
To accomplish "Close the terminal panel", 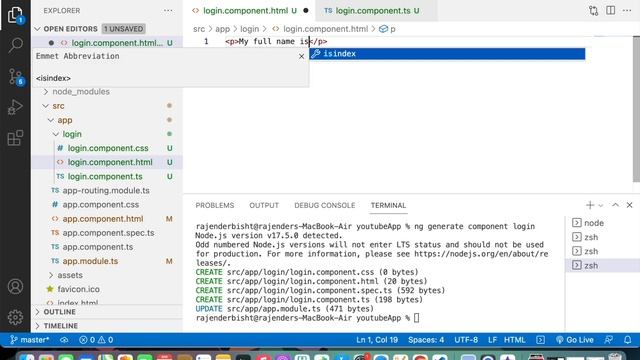I will pyautogui.click(x=629, y=205).
